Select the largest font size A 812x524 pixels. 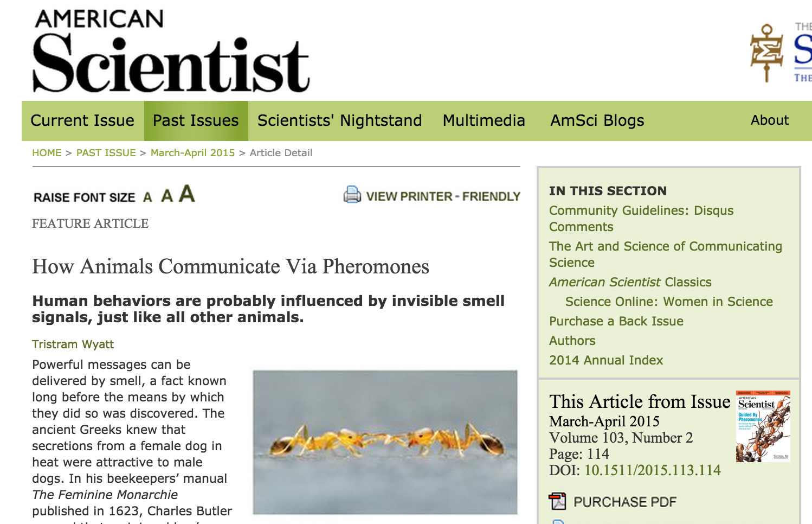(187, 194)
